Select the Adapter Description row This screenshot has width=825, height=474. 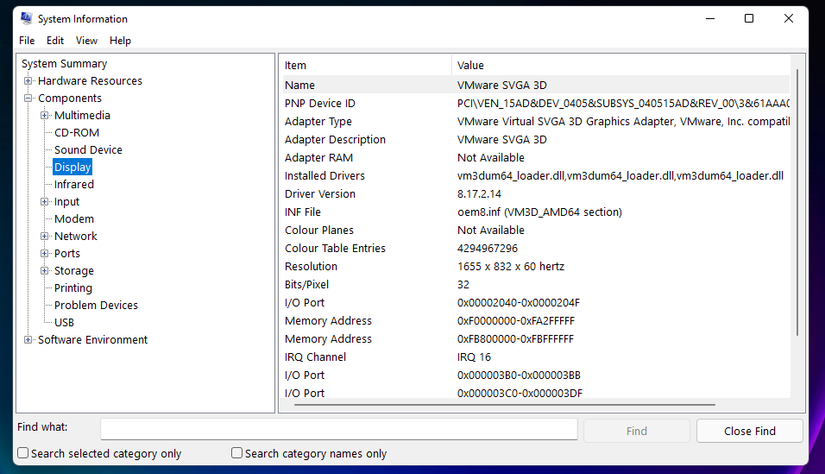536,140
